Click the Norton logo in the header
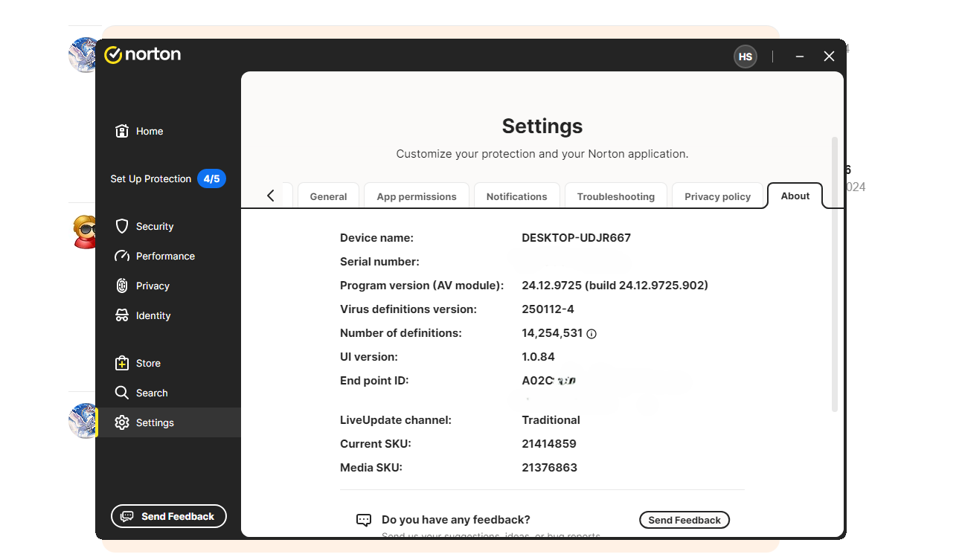The height and width of the screenshot is (560, 962). click(x=142, y=54)
